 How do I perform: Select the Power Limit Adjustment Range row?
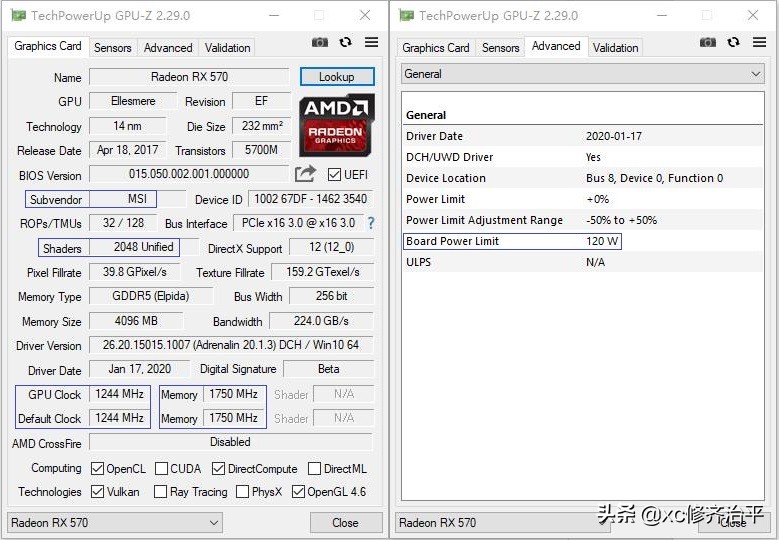click(x=583, y=221)
